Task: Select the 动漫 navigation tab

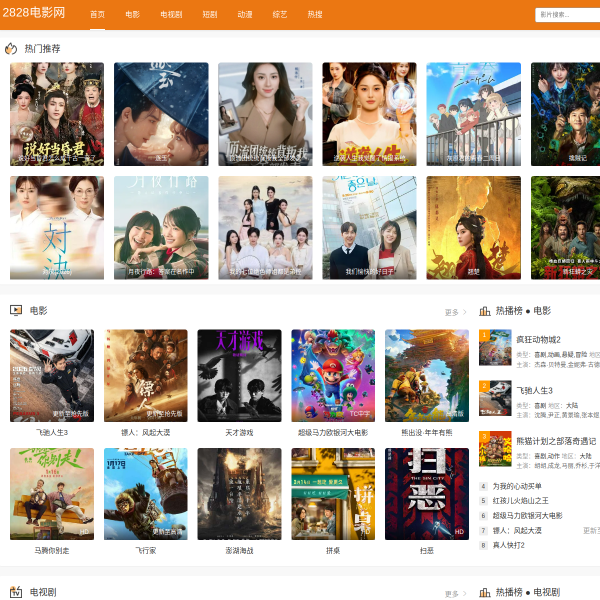Action: (245, 15)
